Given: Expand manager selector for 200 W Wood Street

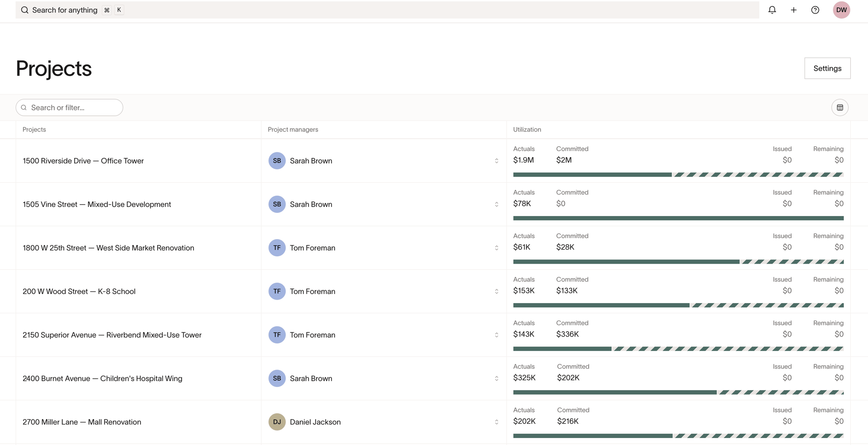Looking at the screenshot, I should pyautogui.click(x=496, y=291).
